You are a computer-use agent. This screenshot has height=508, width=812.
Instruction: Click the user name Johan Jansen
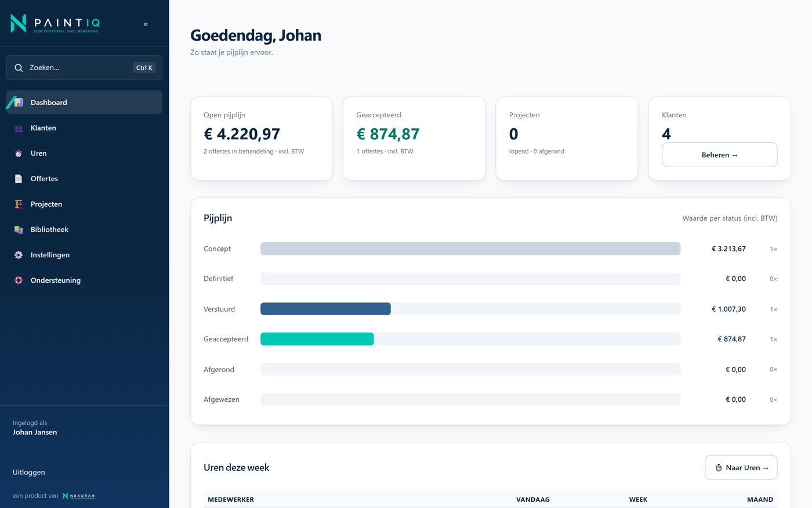click(35, 432)
